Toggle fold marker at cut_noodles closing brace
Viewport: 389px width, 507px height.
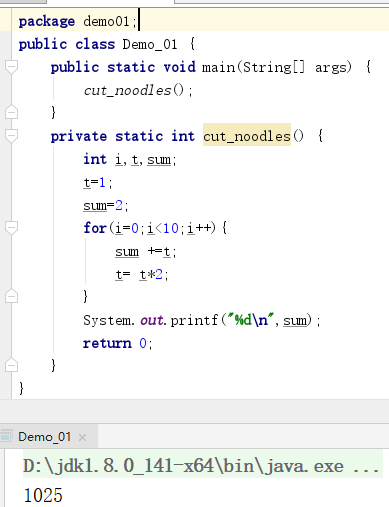click(x=11, y=365)
